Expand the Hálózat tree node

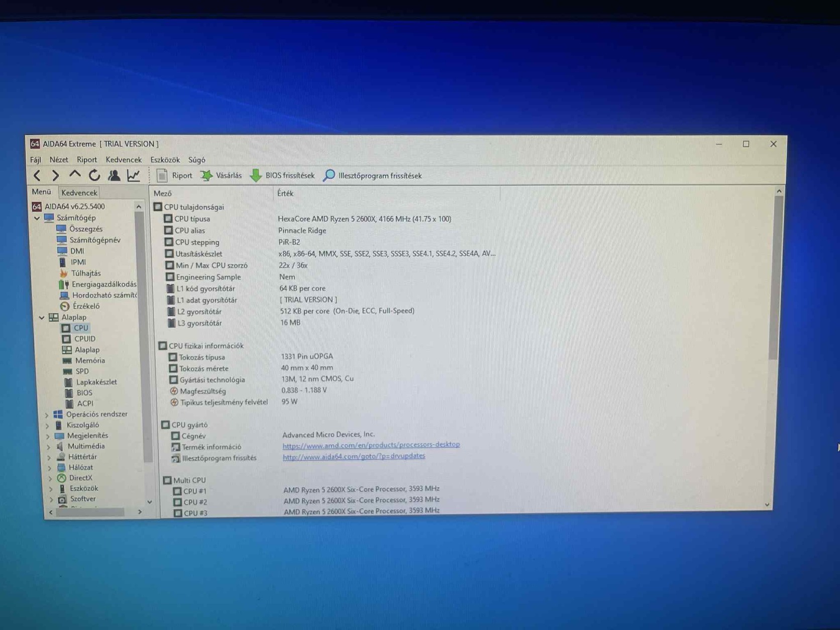[49, 468]
